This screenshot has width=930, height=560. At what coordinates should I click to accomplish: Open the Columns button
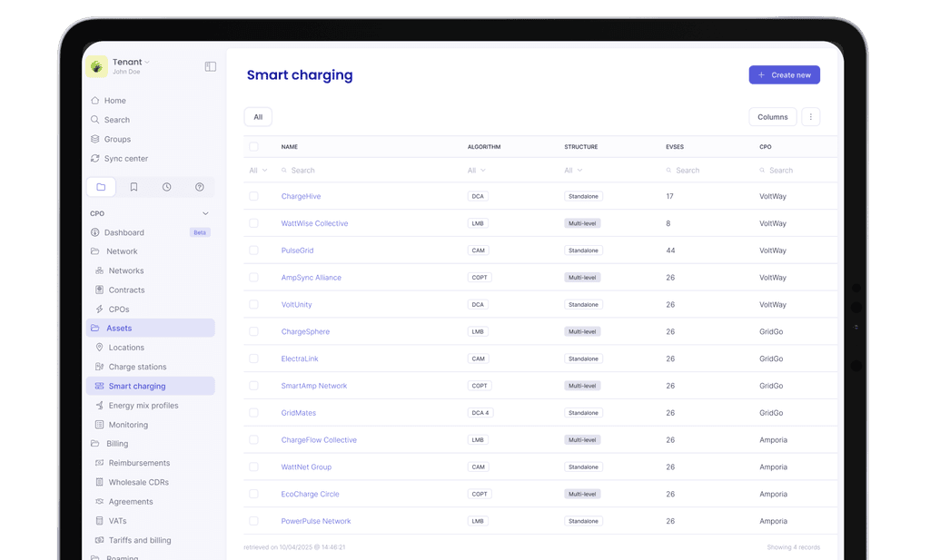772,117
